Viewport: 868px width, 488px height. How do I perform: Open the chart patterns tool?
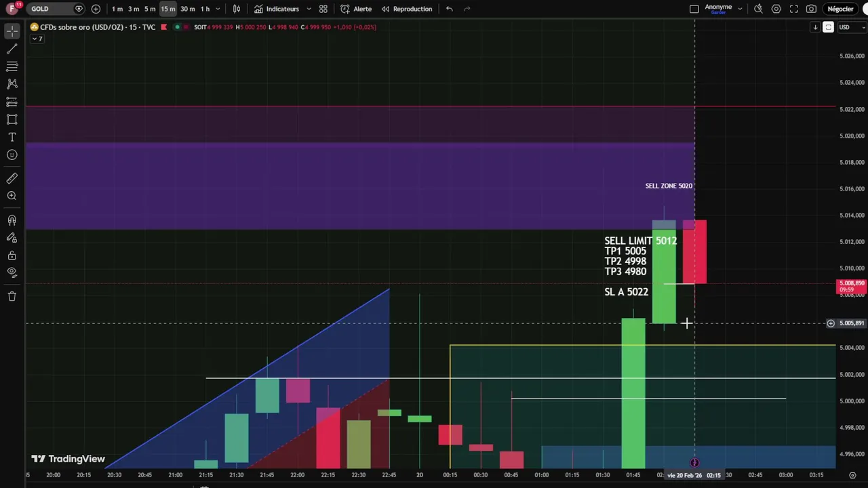(12, 84)
